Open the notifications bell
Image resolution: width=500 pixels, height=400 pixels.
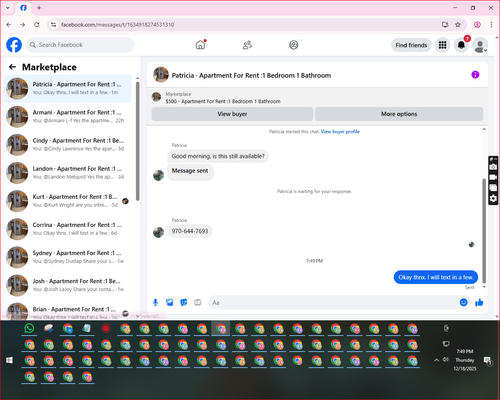pos(461,45)
